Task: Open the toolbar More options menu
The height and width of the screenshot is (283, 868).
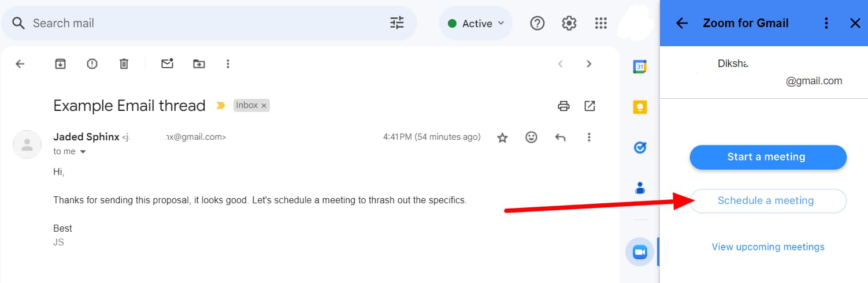Action: tap(228, 64)
